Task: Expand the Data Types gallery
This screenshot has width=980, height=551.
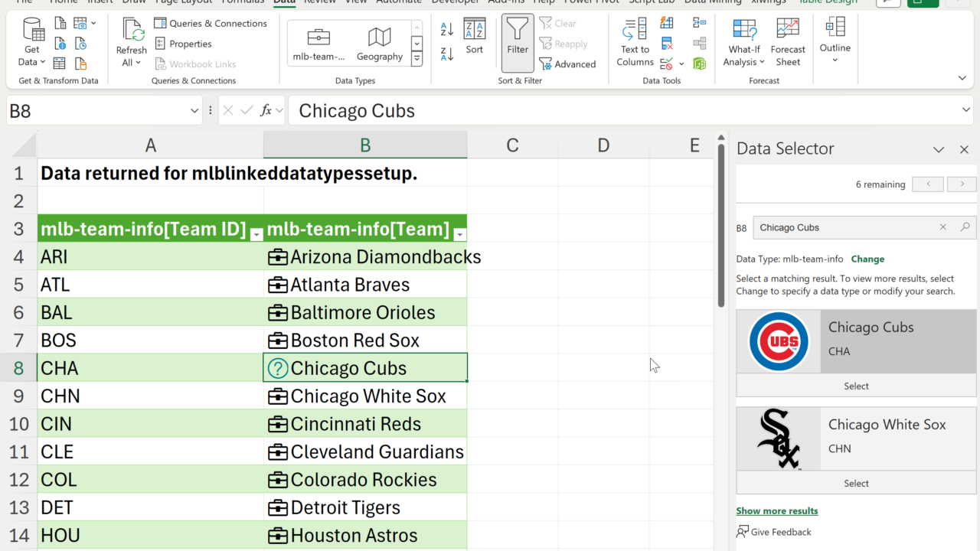Action: coord(416,59)
